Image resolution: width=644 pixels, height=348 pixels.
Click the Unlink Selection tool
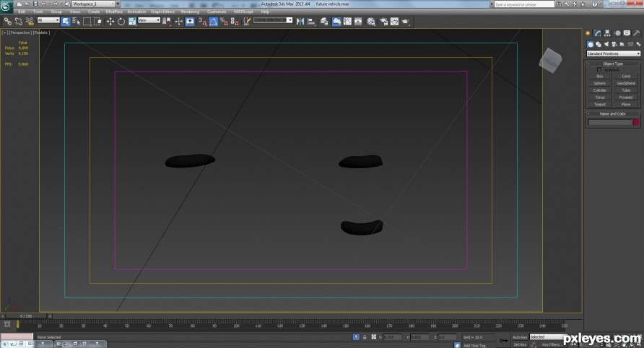[19, 22]
